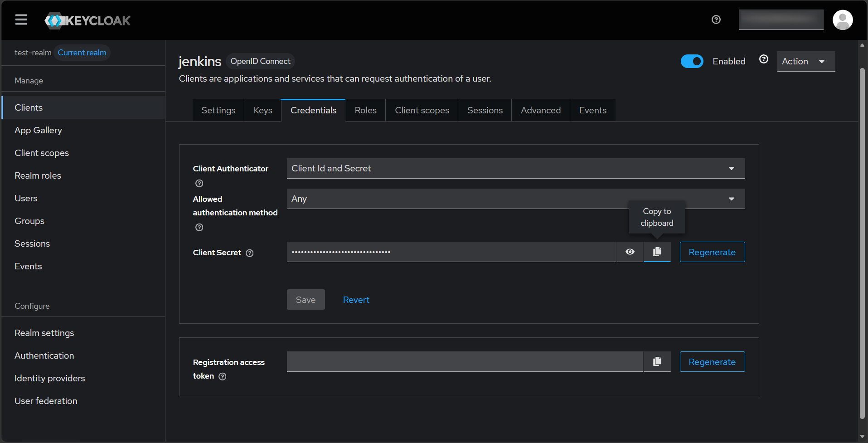Screen dimensions: 868x443
Task: Click the Revert link
Action: (x=356, y=300)
